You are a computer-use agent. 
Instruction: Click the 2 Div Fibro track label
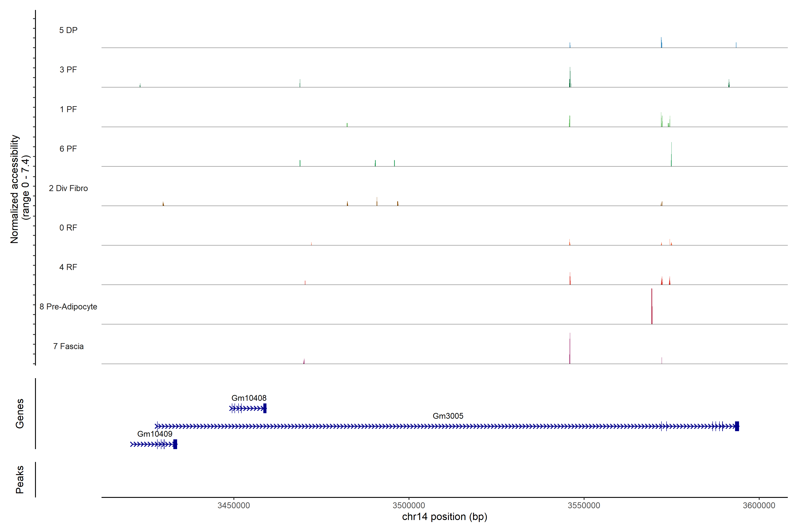pos(68,188)
